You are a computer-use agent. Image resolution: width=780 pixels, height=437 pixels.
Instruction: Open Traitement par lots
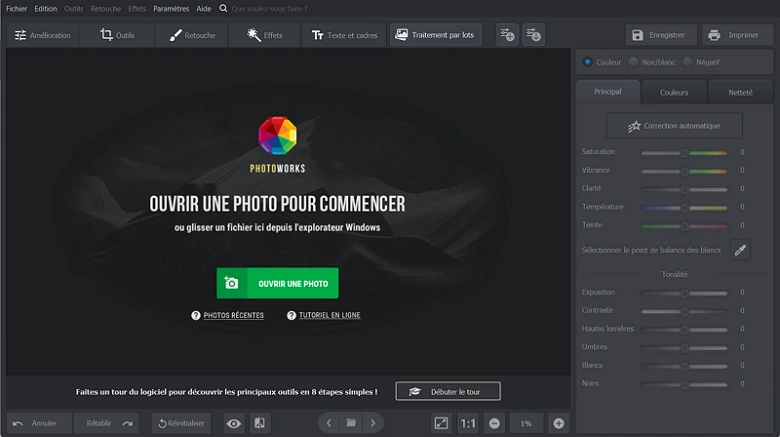click(x=435, y=35)
